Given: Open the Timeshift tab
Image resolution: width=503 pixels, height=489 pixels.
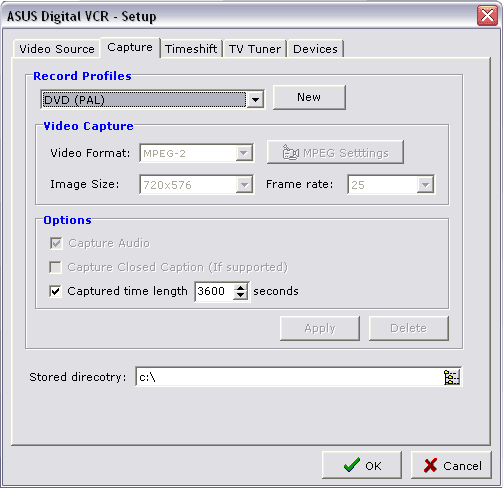Looking at the screenshot, I should (191, 49).
